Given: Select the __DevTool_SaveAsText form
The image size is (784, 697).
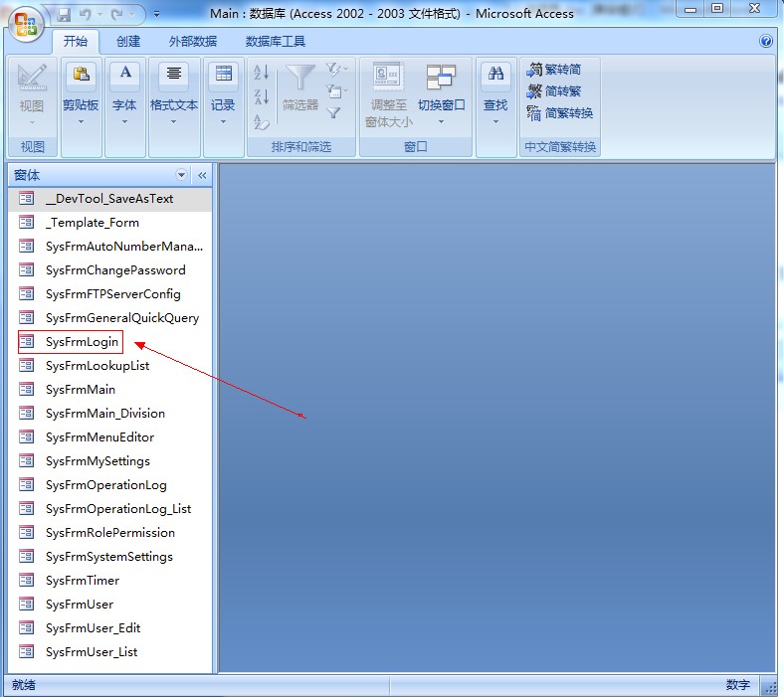Looking at the screenshot, I should pyautogui.click(x=110, y=199).
